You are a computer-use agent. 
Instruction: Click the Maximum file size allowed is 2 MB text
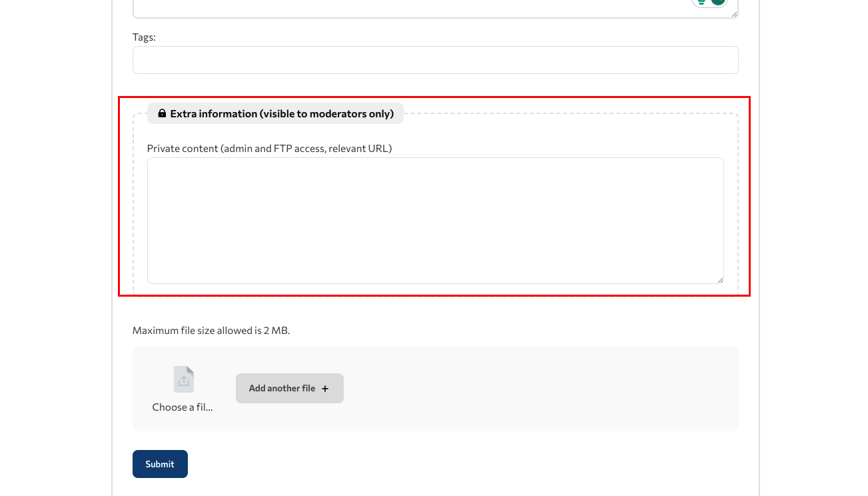[x=211, y=330]
